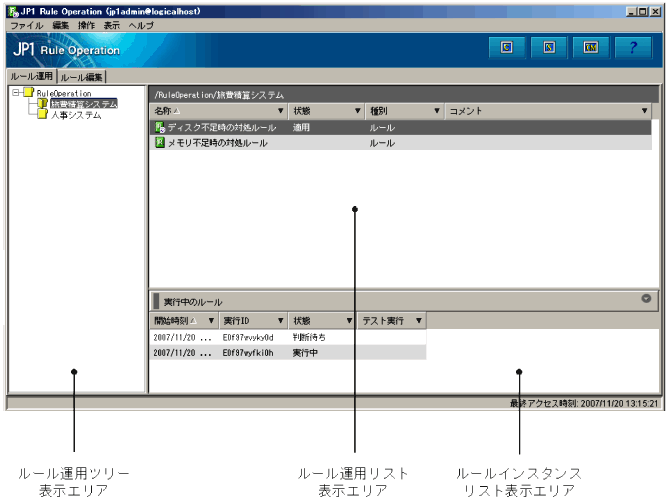Click ルール type cell of ディスク不足時 row

click(382, 127)
